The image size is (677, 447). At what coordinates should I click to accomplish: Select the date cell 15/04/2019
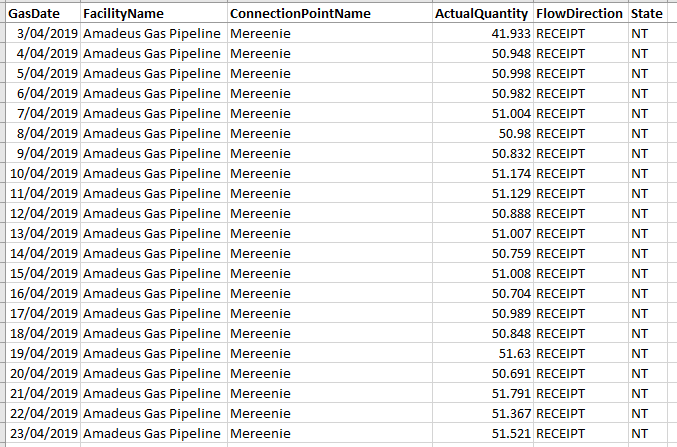click(x=43, y=273)
